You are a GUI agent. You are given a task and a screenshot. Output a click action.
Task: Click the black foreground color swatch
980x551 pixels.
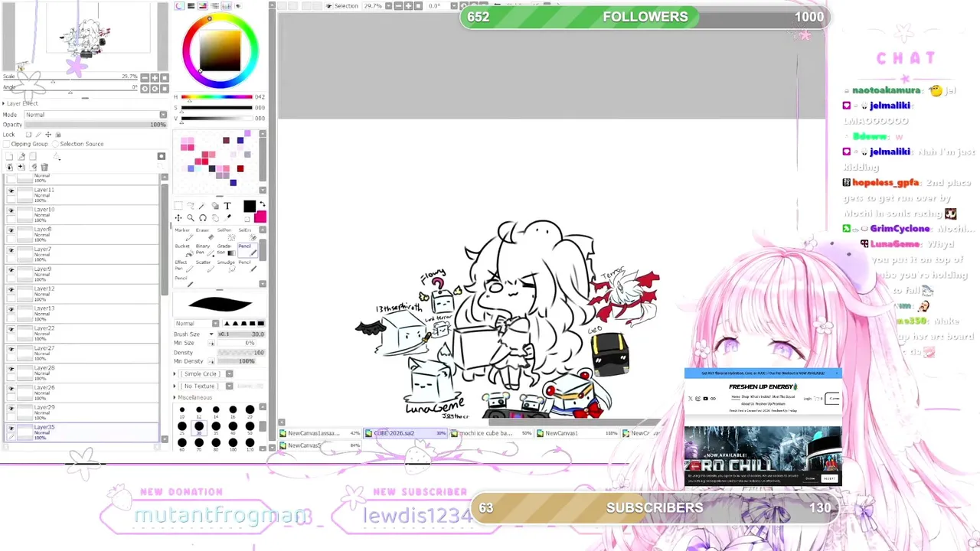pos(250,206)
